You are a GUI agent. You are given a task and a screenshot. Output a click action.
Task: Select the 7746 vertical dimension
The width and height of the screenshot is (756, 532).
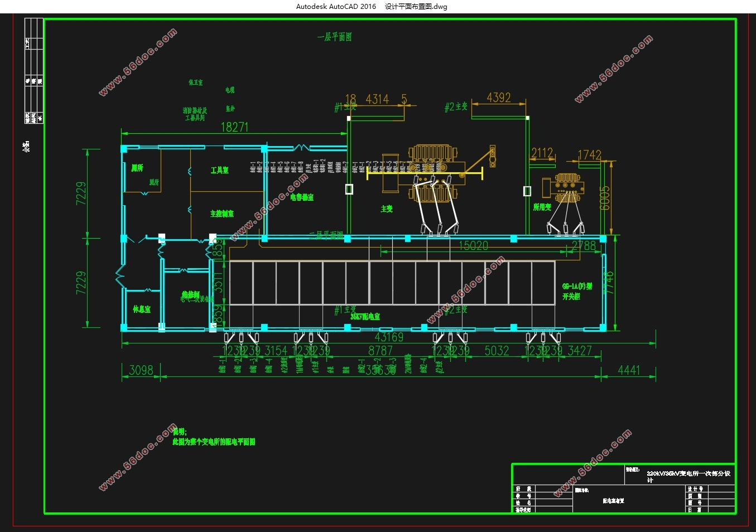609,283
